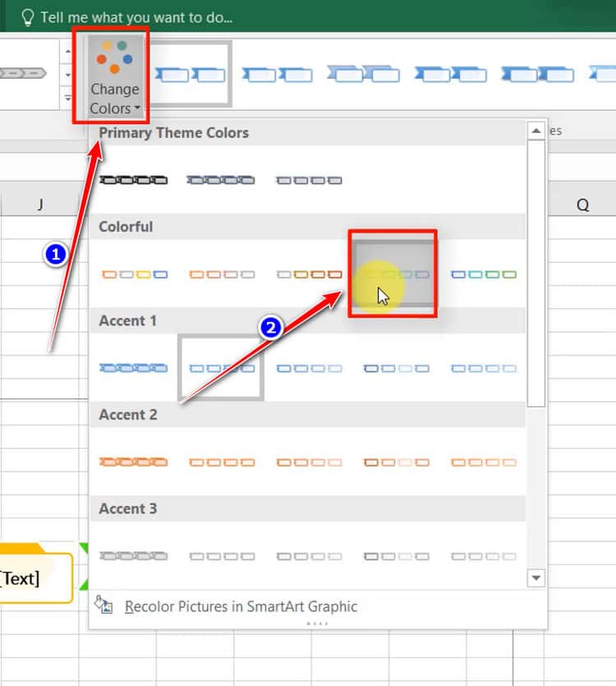
Task: Select second Primary Theme Colors option
Action: pos(221,180)
